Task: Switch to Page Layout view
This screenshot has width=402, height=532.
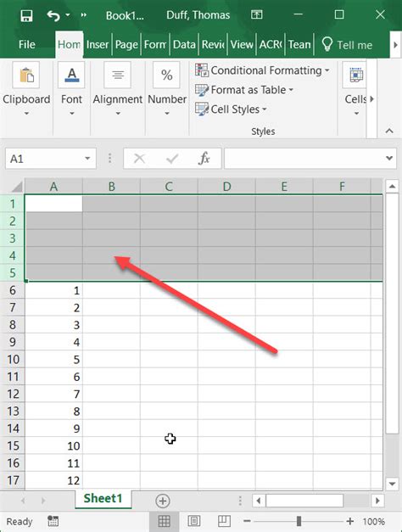Action: coord(194,521)
